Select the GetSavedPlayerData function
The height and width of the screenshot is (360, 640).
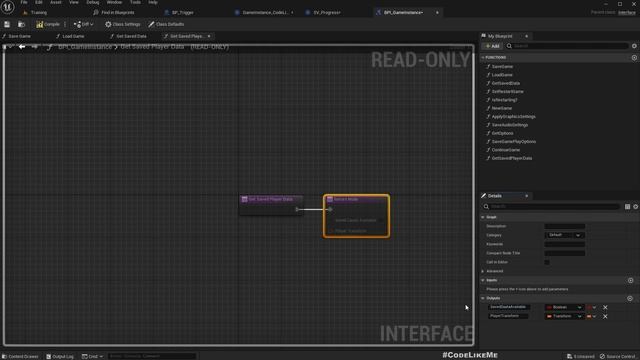tap(511, 158)
